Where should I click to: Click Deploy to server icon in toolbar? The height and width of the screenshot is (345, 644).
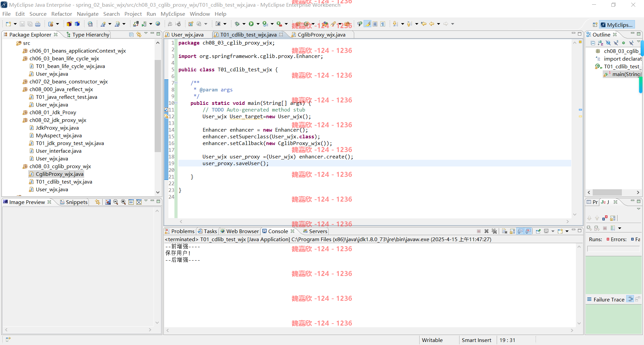[x=136, y=24]
